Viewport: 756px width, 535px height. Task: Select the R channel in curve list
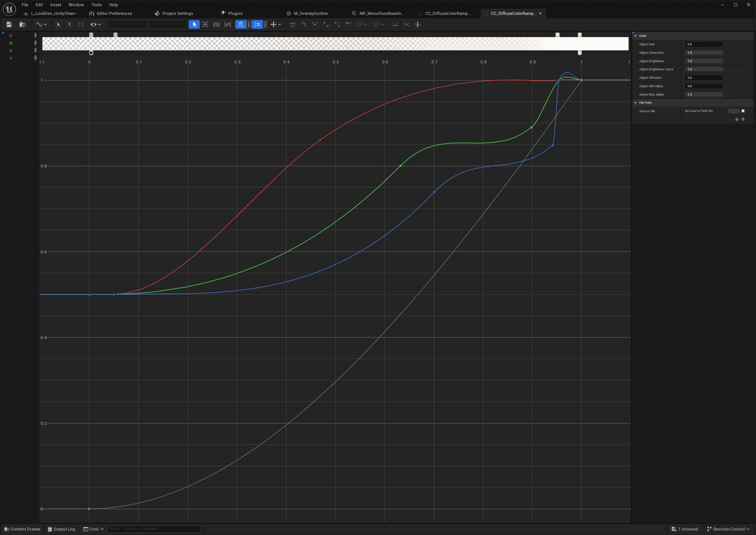(x=11, y=36)
